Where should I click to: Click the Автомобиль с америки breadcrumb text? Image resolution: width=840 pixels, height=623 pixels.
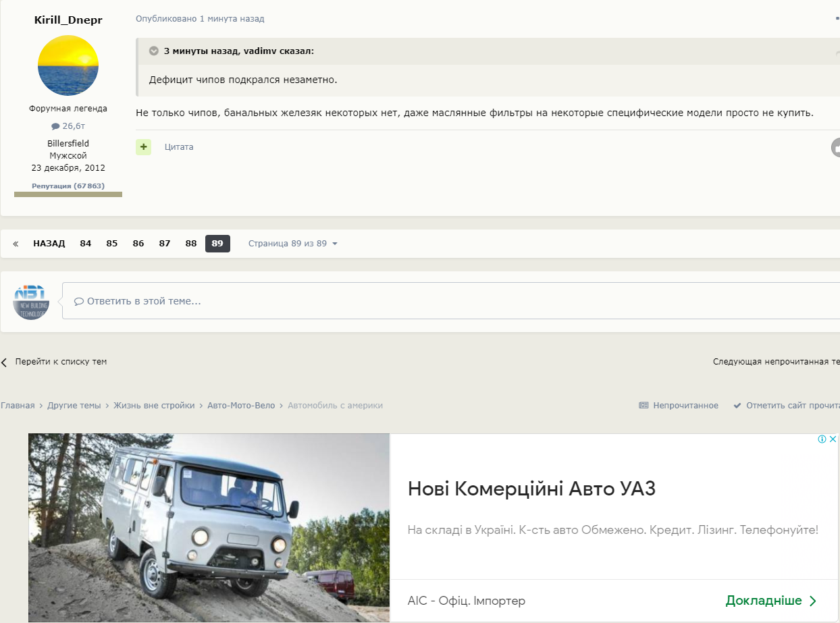336,406
